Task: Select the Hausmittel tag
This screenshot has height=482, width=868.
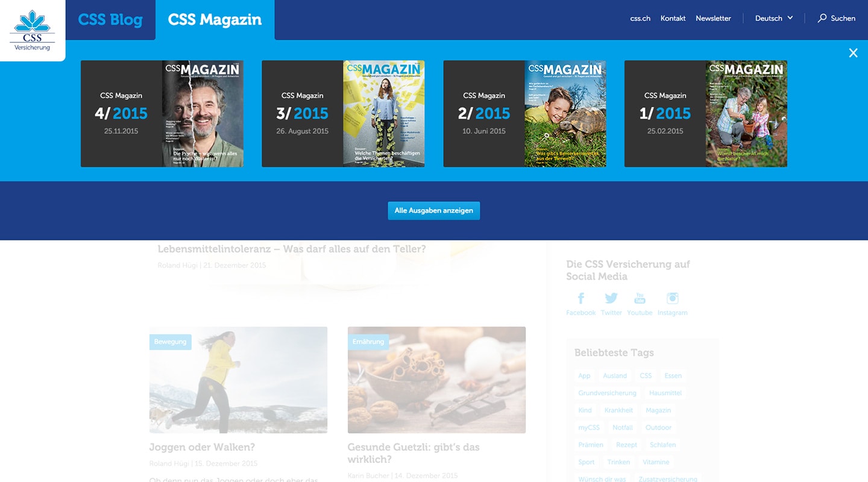Action: pyautogui.click(x=665, y=393)
